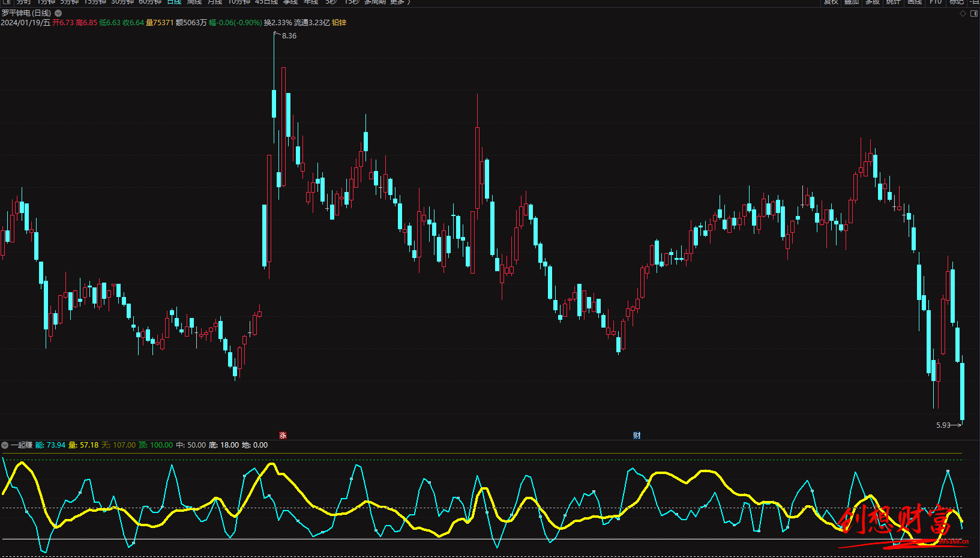Expand the 更多 periods menu
Screen dimensions: 980x558
point(399,2)
